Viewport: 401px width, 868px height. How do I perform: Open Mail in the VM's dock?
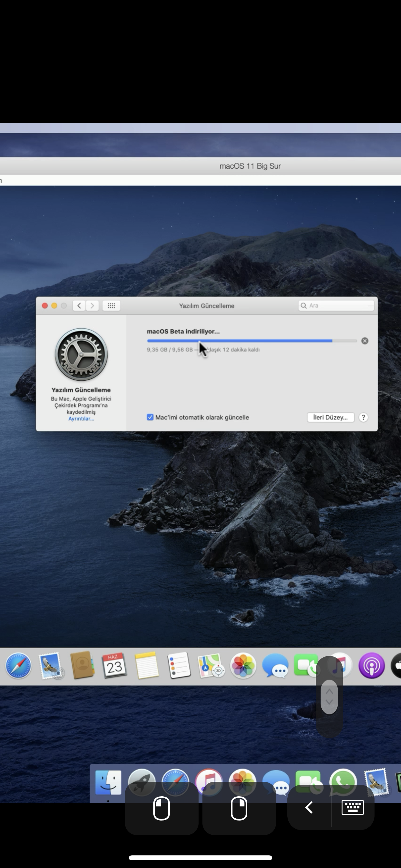point(51,666)
